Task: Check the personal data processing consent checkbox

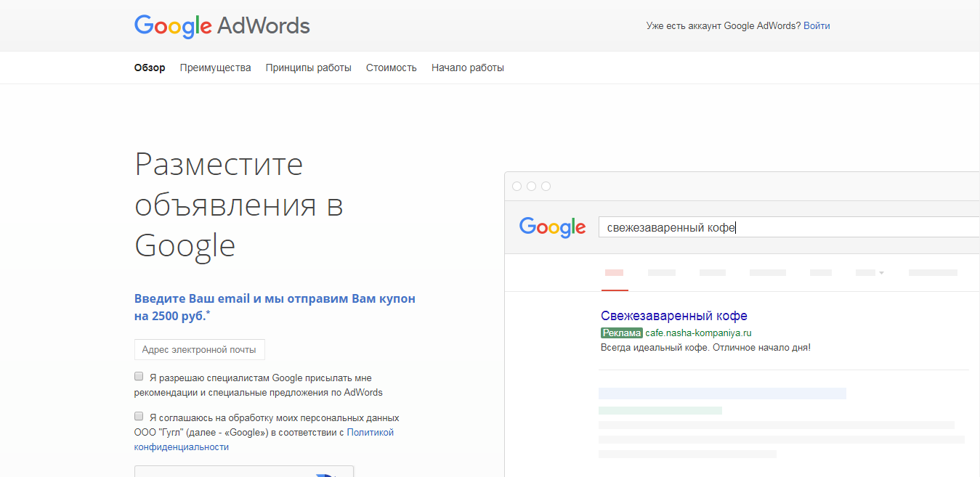Action: click(x=139, y=417)
